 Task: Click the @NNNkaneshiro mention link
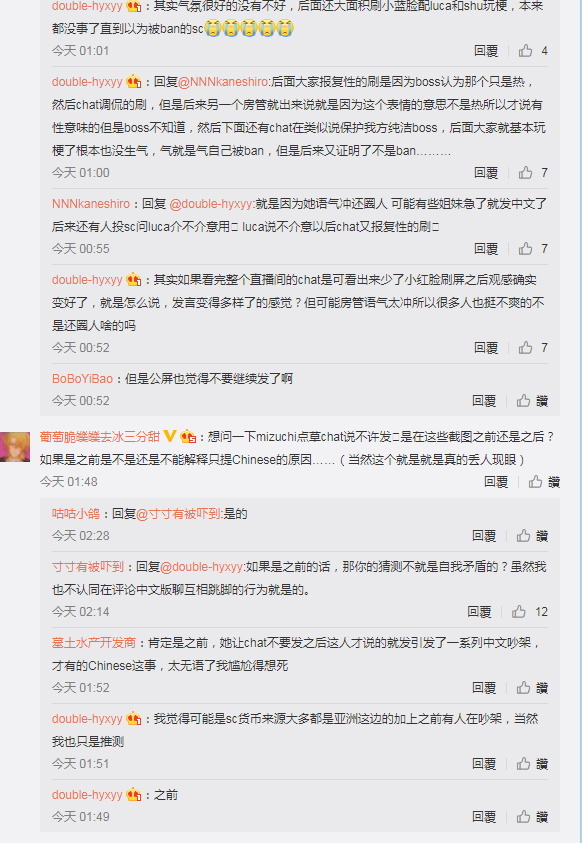point(222,82)
